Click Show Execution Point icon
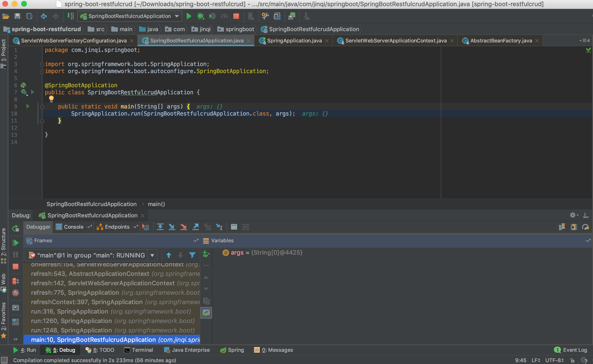The width and height of the screenshot is (593, 364). (146, 227)
